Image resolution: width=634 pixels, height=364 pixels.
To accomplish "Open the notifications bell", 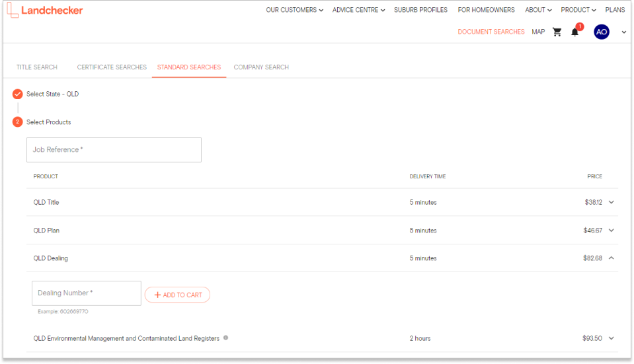I will (x=575, y=32).
